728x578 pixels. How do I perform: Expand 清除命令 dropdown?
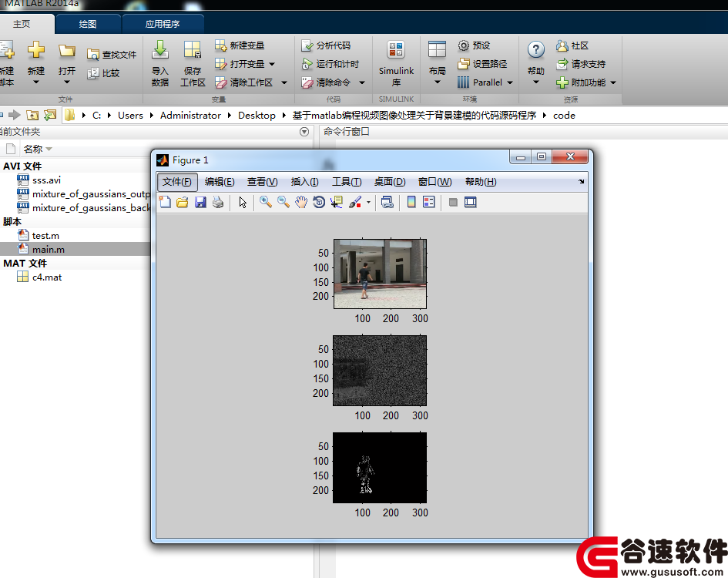point(362,82)
